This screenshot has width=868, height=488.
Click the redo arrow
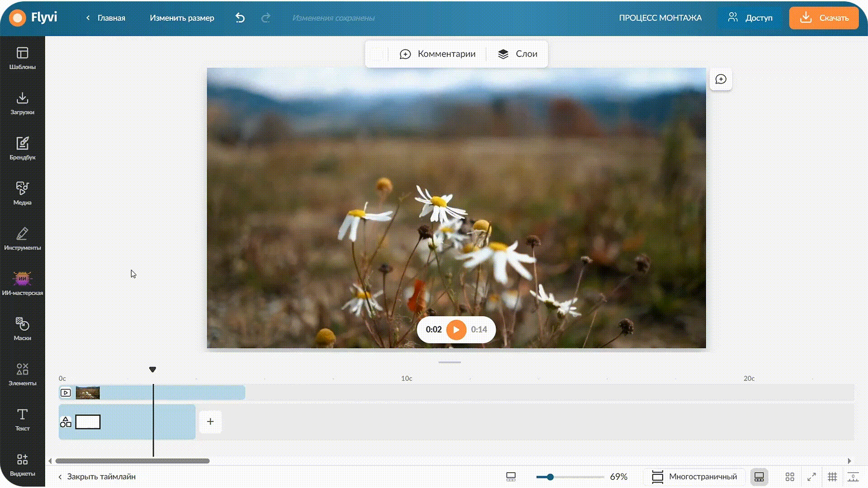(266, 18)
